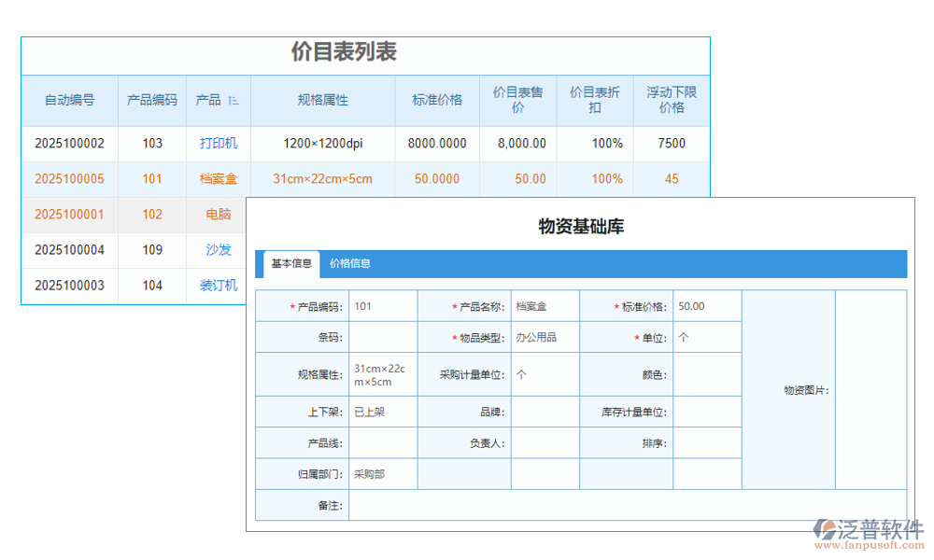The image size is (934, 560).
Task: Select the 标准价格 value field
Action: coord(707,305)
